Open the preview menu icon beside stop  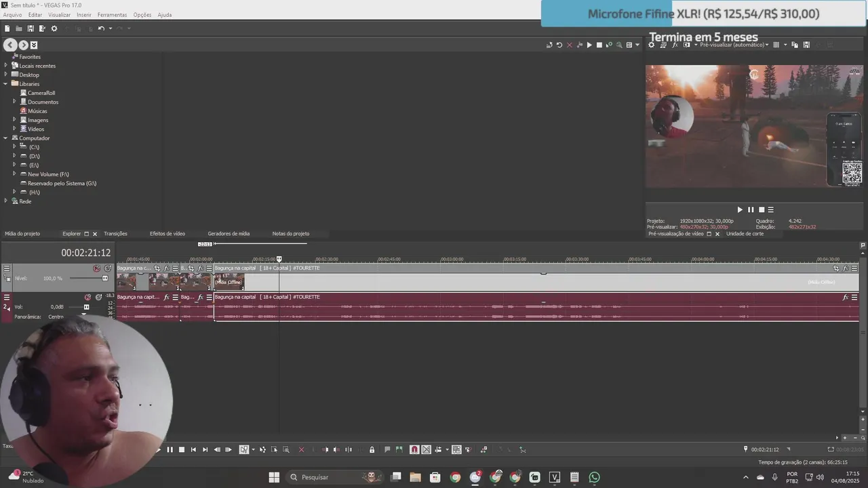tap(770, 210)
